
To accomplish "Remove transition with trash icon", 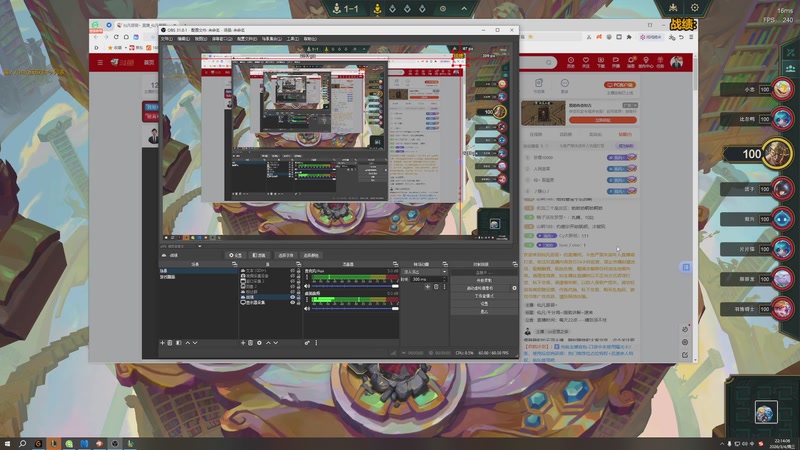I will [436, 287].
